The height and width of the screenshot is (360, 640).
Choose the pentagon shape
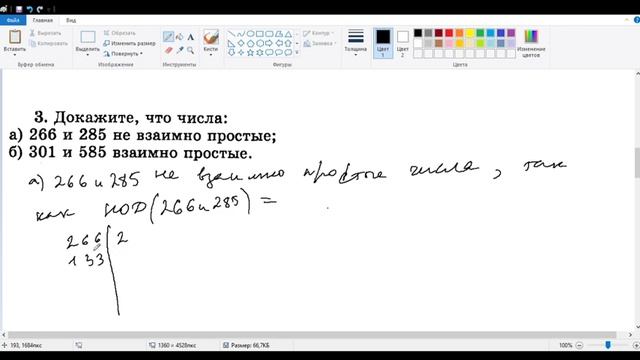[250, 43]
